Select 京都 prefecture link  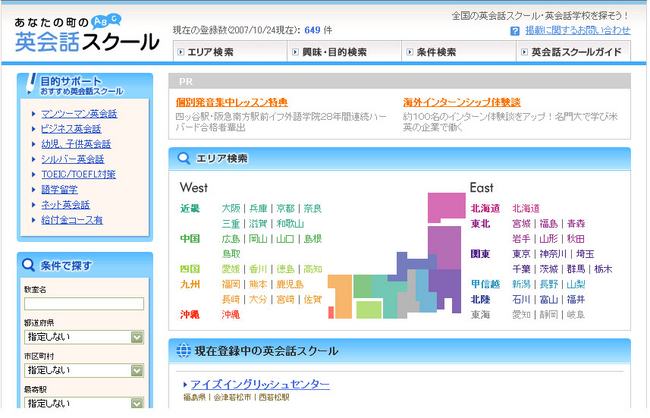286,208
